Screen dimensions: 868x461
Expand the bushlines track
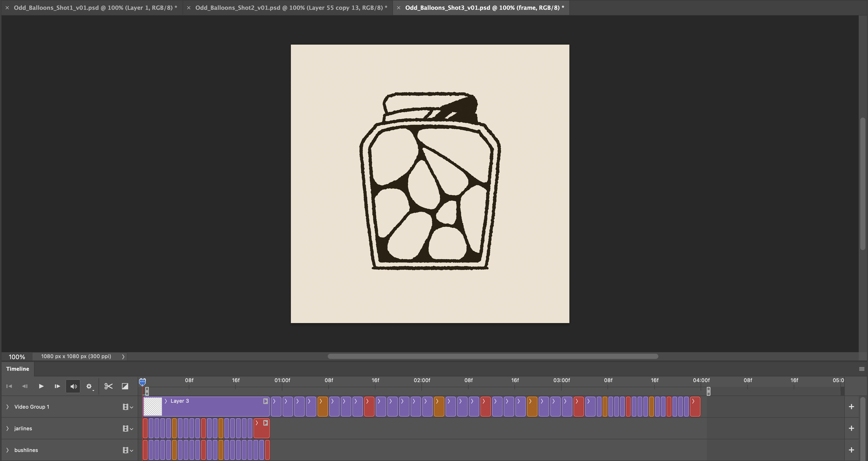point(8,450)
